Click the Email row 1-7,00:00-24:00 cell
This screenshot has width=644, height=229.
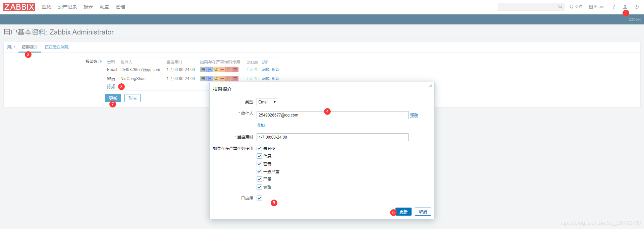(x=180, y=70)
